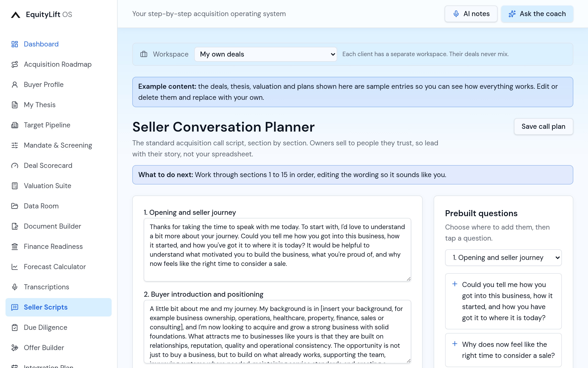Open the Workspace 'My own deals' dropdown
588x368 pixels.
(x=266, y=54)
